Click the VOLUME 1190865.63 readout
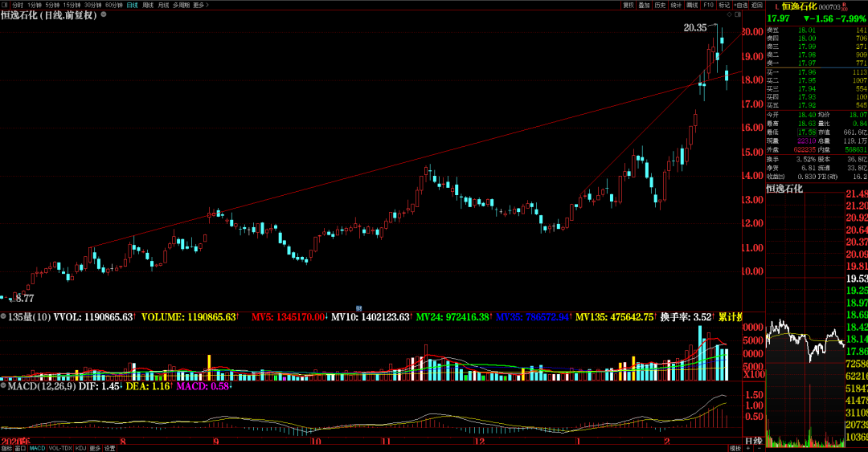868x452 pixels. (189, 317)
